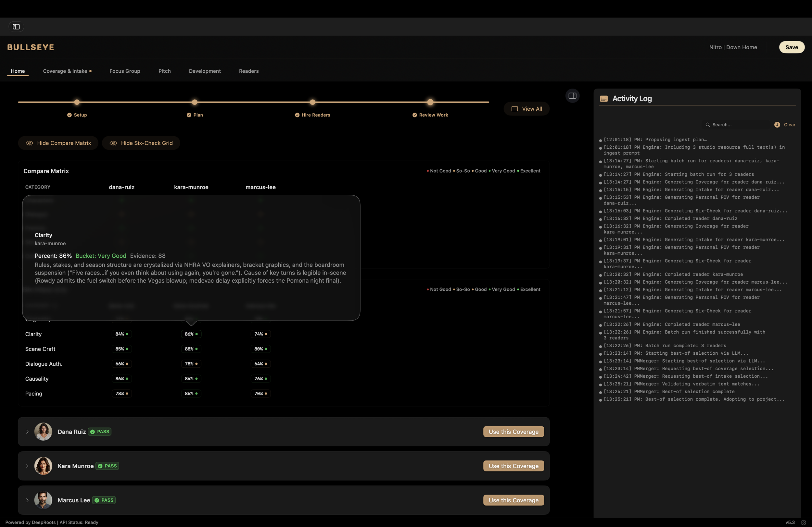Click kara-munroe Scene Craft 88% chip
Screen dimensions: 812x527
191,349
